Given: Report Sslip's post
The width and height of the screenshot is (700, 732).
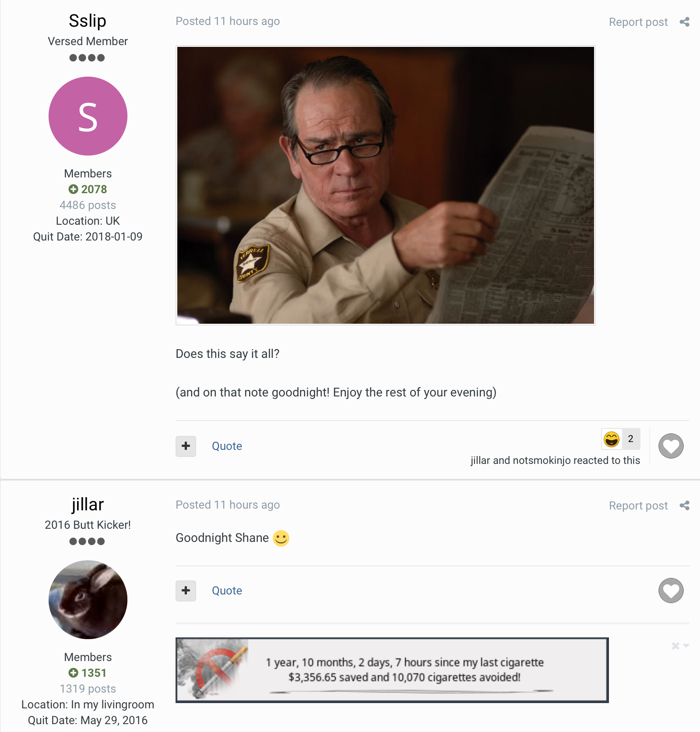Looking at the screenshot, I should pyautogui.click(x=638, y=22).
